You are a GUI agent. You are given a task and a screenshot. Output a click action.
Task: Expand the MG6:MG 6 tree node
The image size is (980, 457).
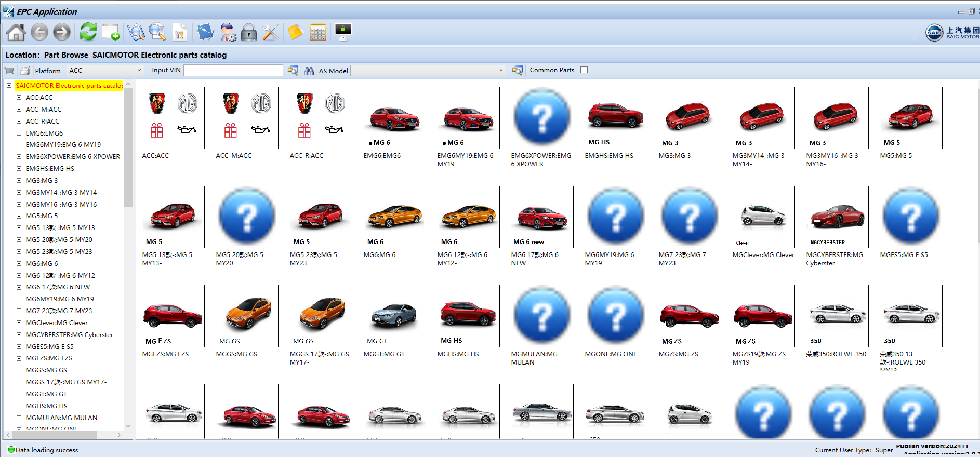(x=19, y=263)
